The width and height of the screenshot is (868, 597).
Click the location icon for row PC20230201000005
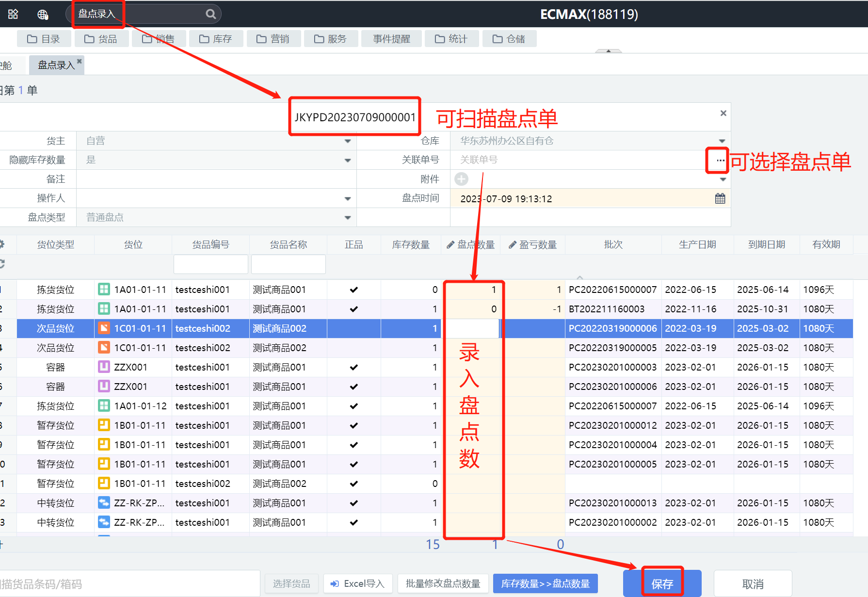point(104,464)
